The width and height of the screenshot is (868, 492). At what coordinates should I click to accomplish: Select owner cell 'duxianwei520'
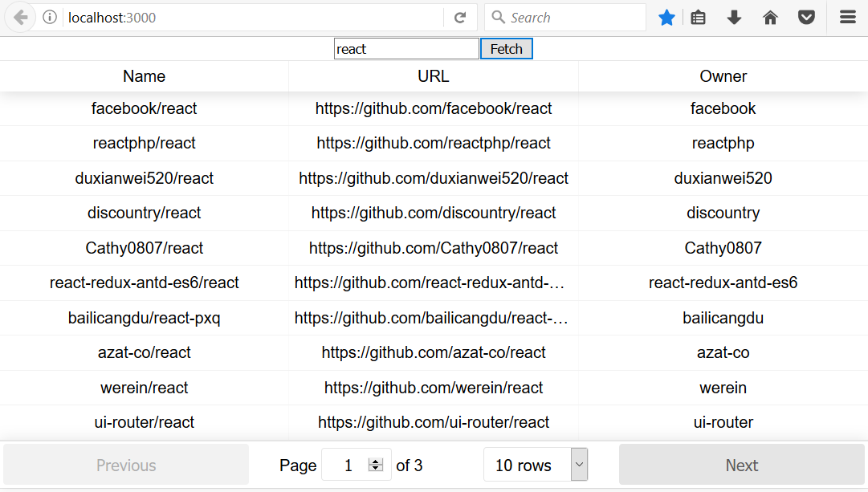723,178
